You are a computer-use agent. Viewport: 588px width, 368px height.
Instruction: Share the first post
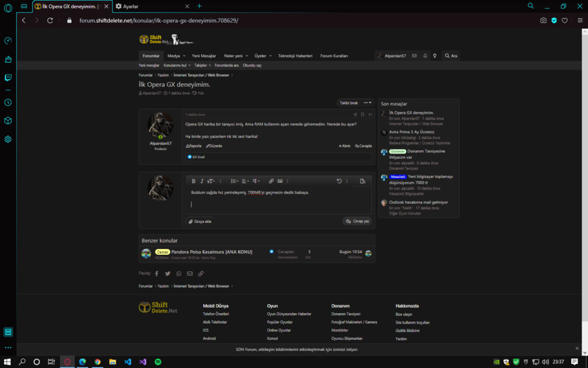point(355,114)
